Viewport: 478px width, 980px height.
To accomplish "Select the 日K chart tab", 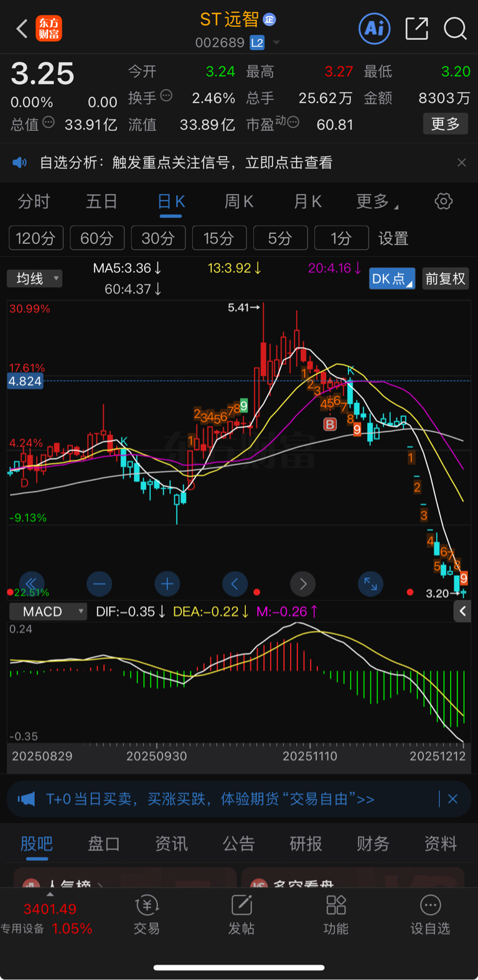I will point(171,201).
